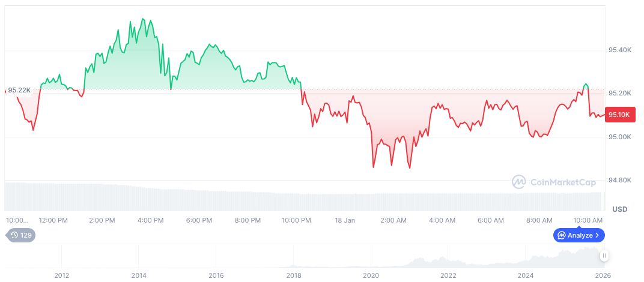The width and height of the screenshot is (644, 282).
Task: Click the 18 Jan date marker
Action: (345, 220)
